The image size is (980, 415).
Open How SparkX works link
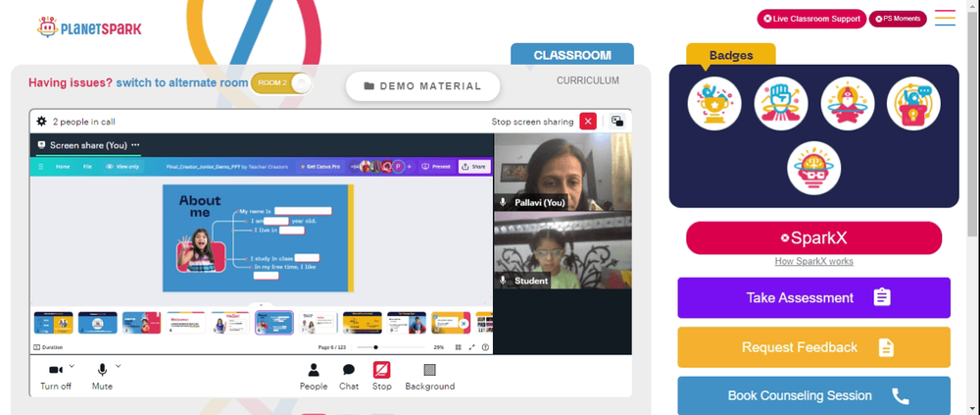(813, 261)
